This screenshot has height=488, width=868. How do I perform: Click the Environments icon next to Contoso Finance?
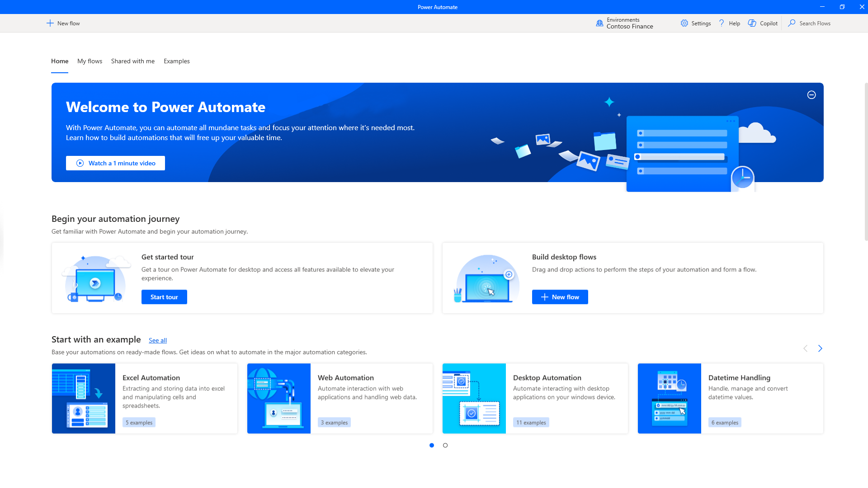[x=599, y=23]
